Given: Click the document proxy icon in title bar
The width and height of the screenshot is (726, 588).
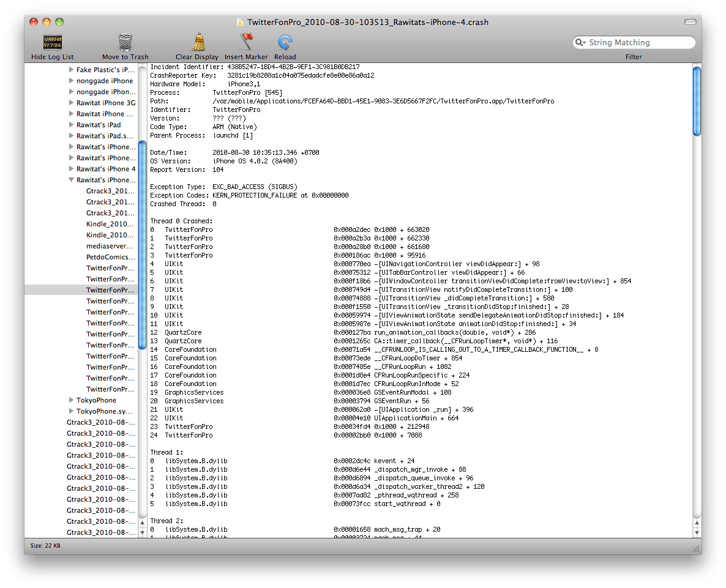Looking at the screenshot, I should (240, 22).
